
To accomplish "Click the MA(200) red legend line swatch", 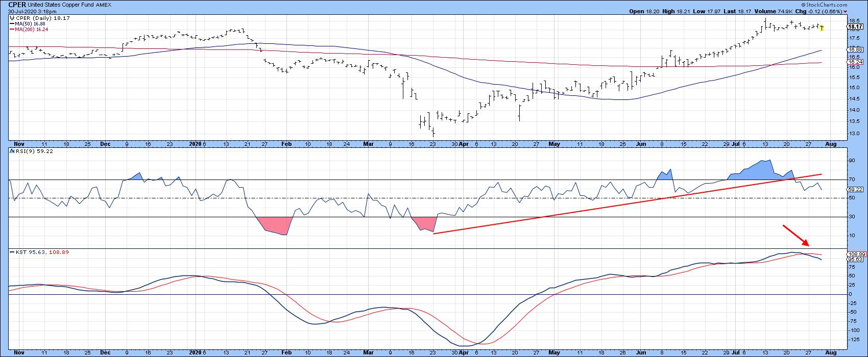I will 12,30.
